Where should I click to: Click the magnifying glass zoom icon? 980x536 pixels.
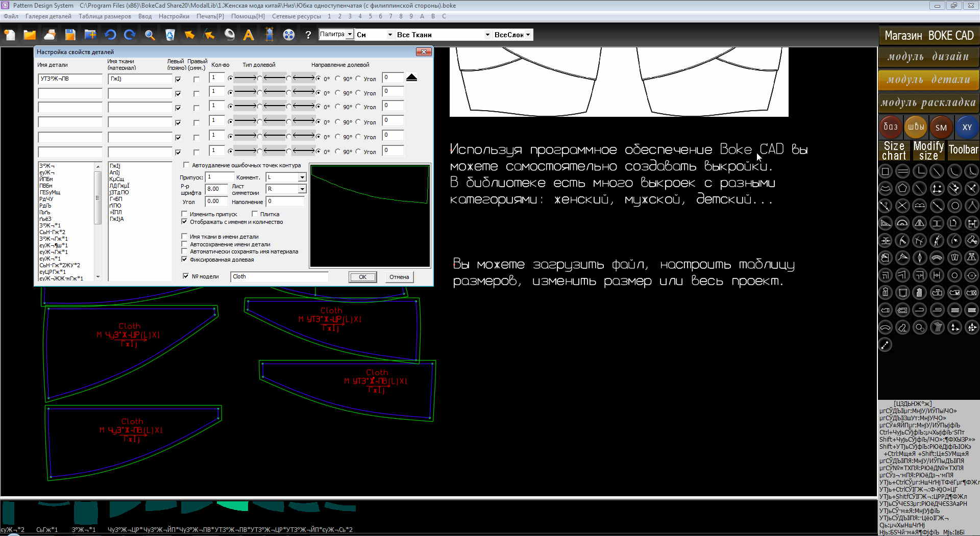(150, 35)
